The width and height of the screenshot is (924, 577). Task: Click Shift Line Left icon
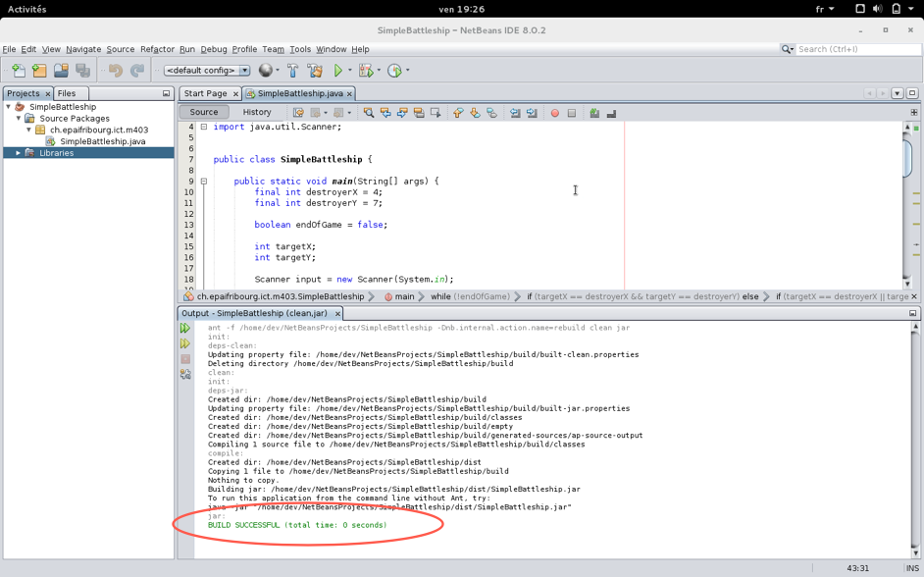tap(515, 113)
